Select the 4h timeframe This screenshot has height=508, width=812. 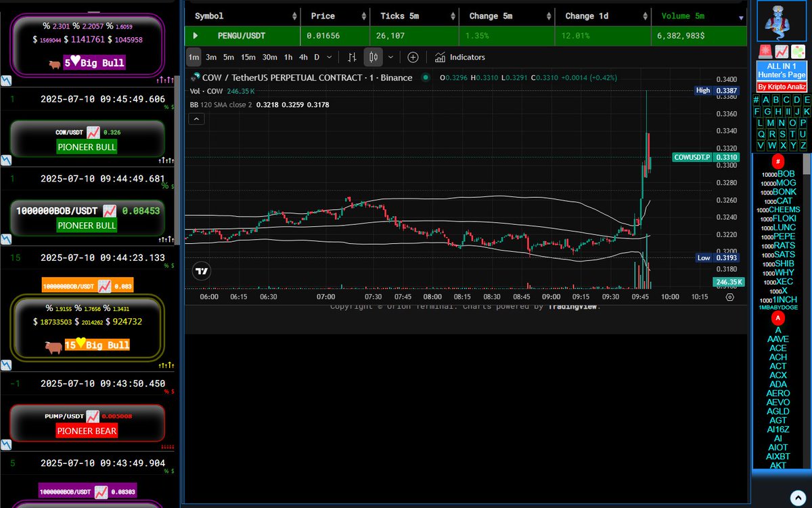click(303, 57)
